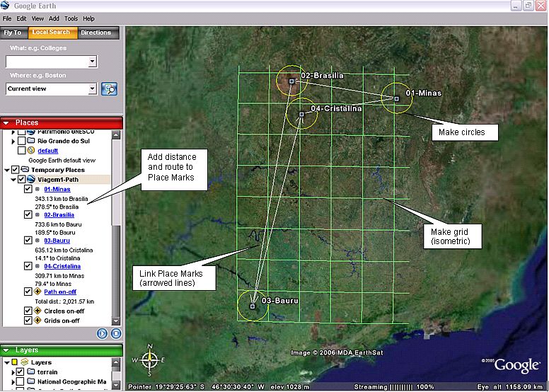The height and width of the screenshot is (392, 549).
Task: Click the 02-Brasilia placemark on the map
Action: coord(291,81)
